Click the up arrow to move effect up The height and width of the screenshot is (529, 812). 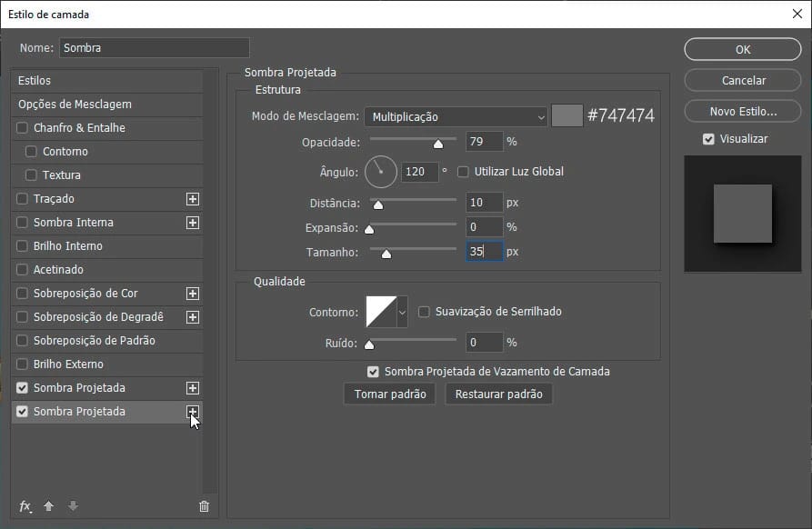point(48,506)
